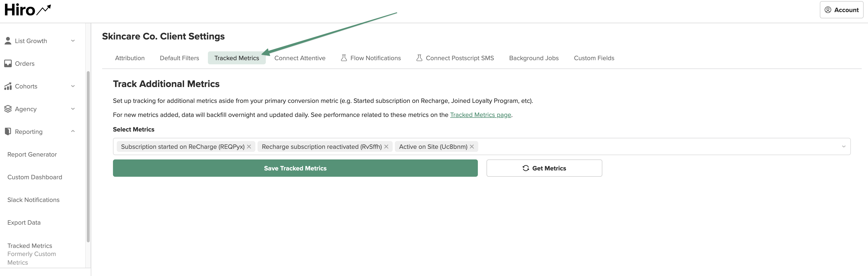This screenshot has height=276, width=868.
Task: Click the List Growth person icon
Action: coord(8,41)
